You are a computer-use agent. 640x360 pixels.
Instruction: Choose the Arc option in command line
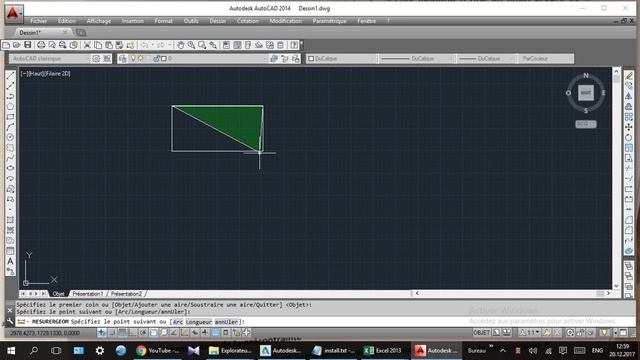[178, 322]
